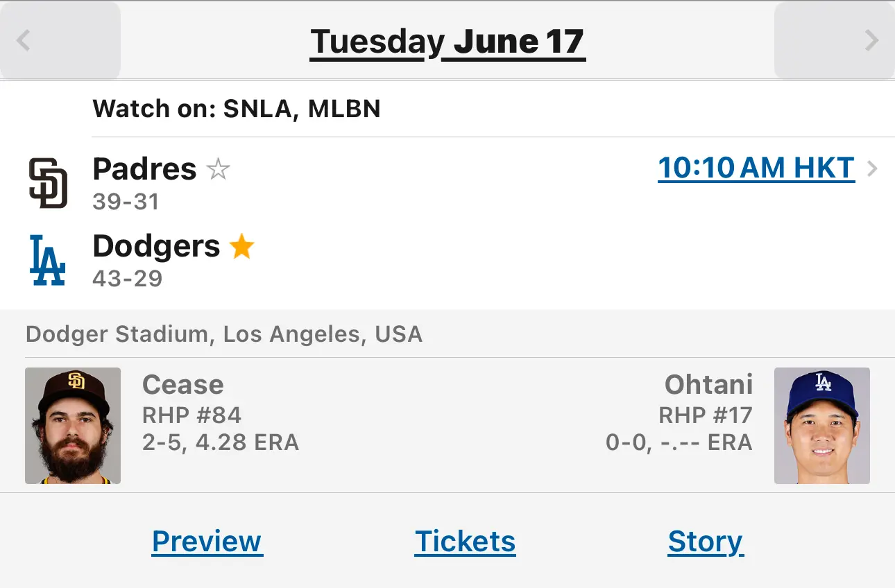Open game details chevron beside game time
This screenshot has width=895, height=588.
pyautogui.click(x=873, y=168)
